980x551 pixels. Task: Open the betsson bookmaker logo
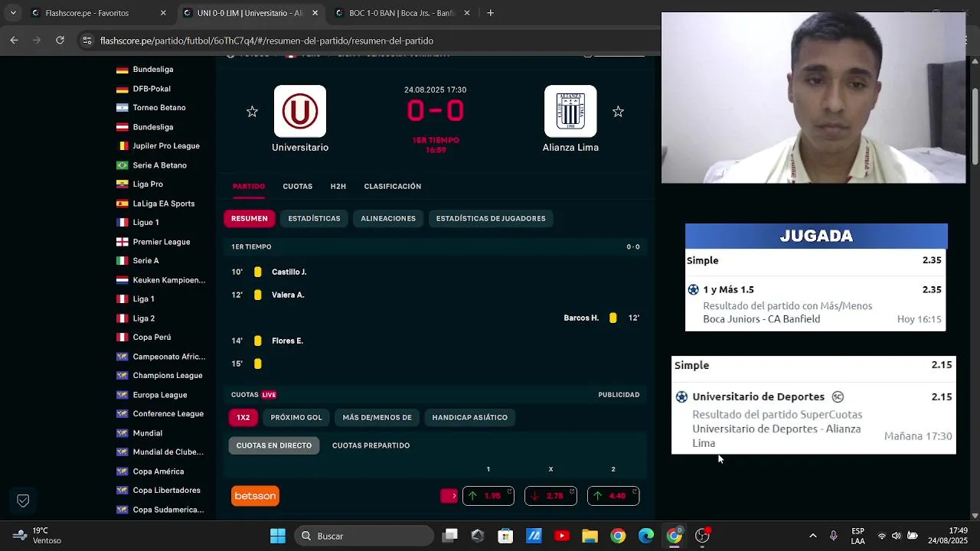[x=255, y=496]
